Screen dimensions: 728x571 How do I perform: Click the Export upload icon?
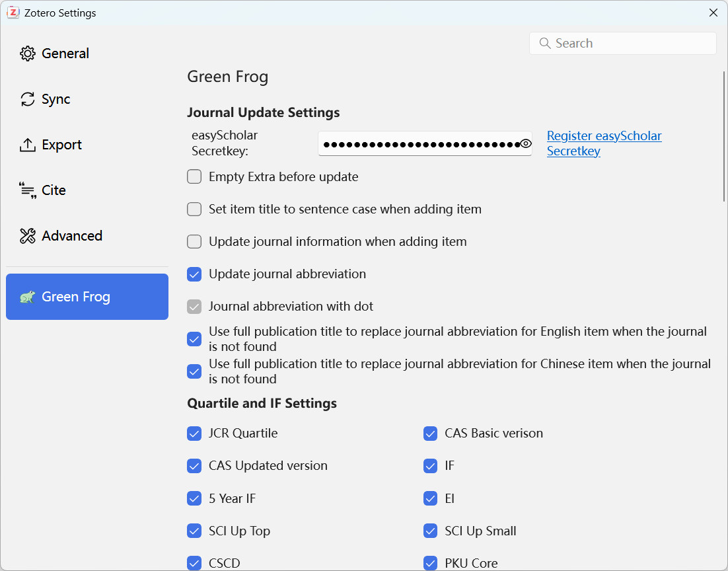tap(27, 145)
